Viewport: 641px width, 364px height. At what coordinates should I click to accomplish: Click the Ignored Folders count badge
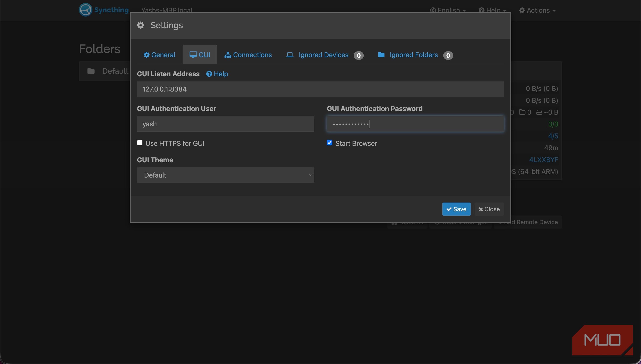pyautogui.click(x=448, y=55)
